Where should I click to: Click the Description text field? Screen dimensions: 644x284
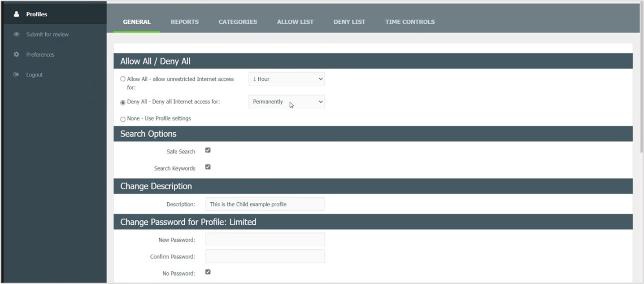click(265, 204)
